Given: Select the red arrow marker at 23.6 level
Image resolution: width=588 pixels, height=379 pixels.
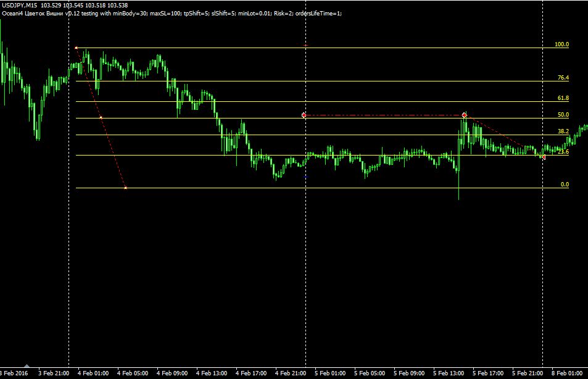Looking at the screenshot, I should click(544, 157).
